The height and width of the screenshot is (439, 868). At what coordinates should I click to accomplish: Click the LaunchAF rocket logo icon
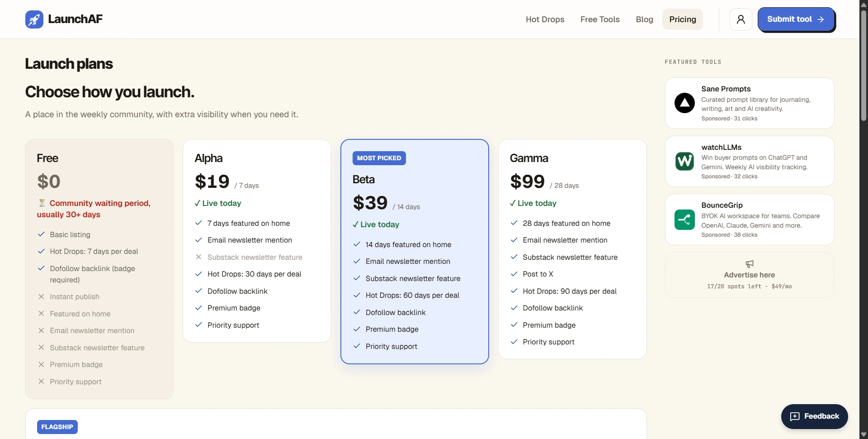[x=34, y=19]
